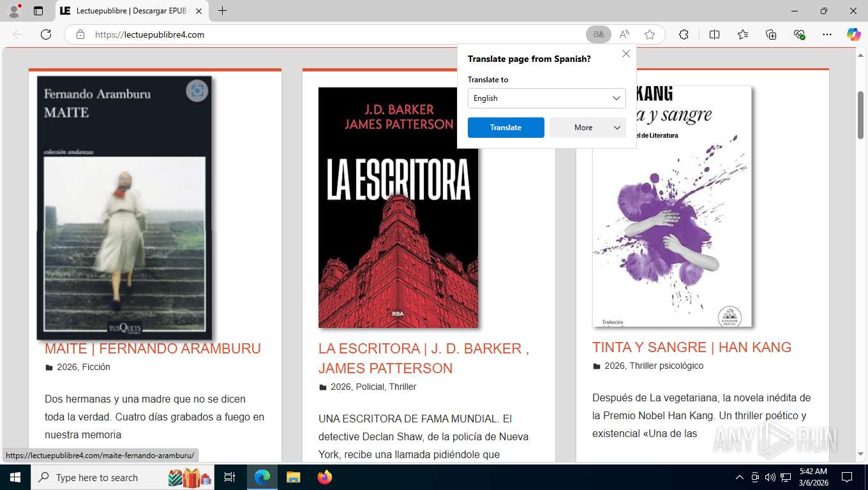View site information lock icon
868x490 pixels.
point(80,34)
